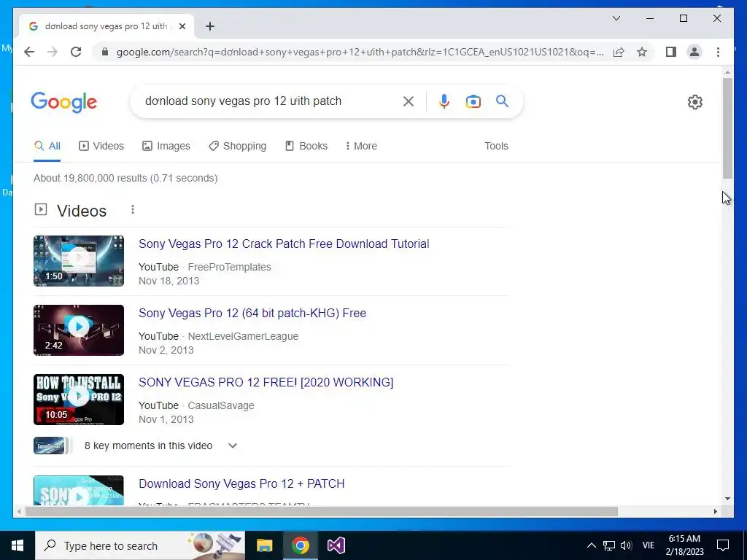This screenshot has width=747, height=560.
Task: Search by voice microphone icon
Action: [444, 101]
